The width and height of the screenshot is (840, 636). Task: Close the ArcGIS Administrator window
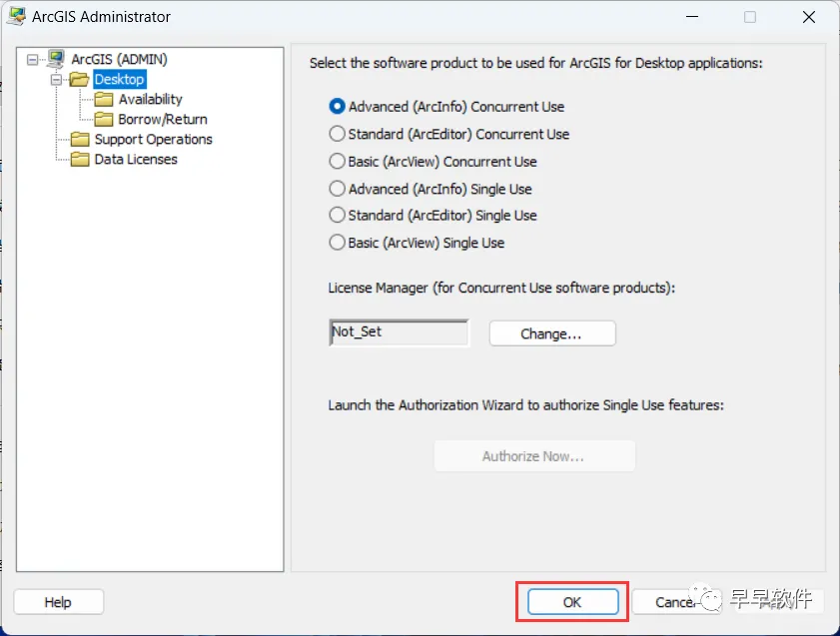[x=809, y=17]
